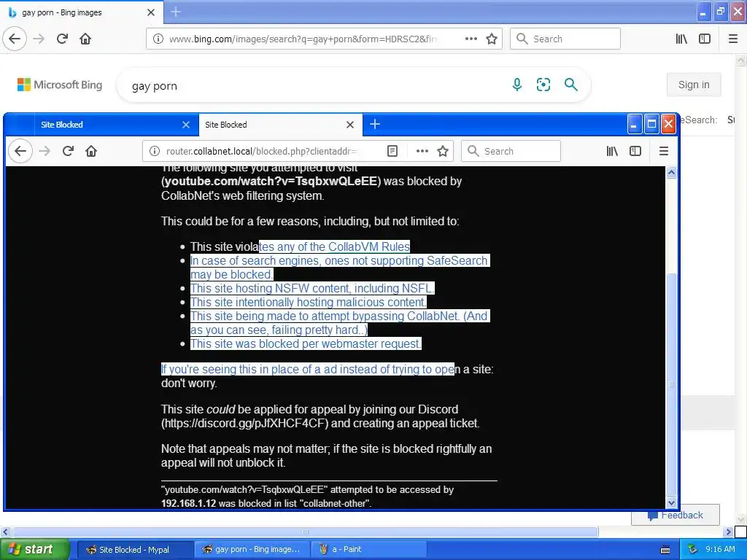Open home in the Site Blocked window
The height and width of the screenshot is (560, 747).
coord(91,151)
